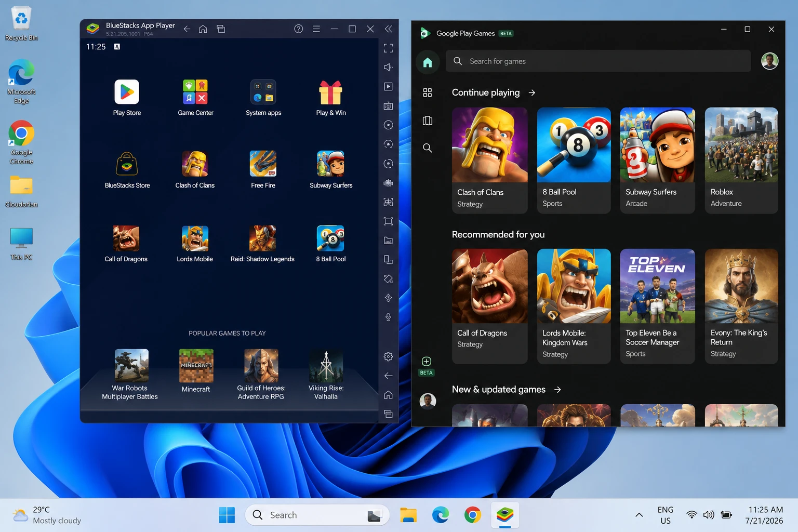Viewport: 798px width, 532px height.
Task: Go to Google Play Games Home tab
Action: (x=428, y=63)
